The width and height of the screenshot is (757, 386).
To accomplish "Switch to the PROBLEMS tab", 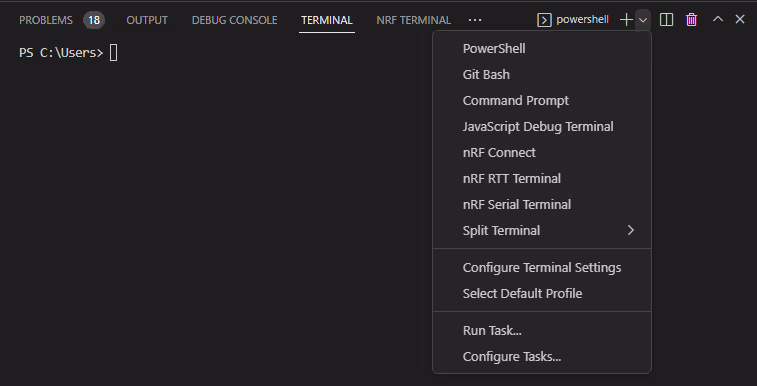I will 46,20.
